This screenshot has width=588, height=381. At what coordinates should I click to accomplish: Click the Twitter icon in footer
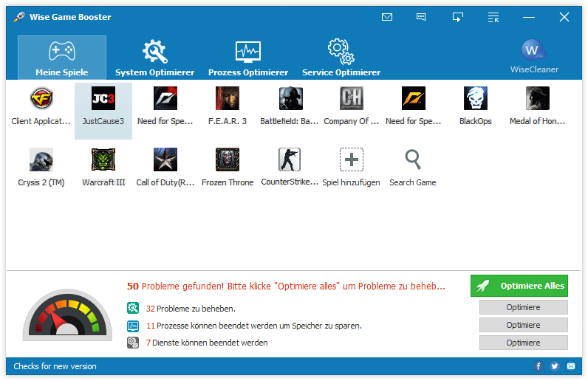[x=555, y=366]
